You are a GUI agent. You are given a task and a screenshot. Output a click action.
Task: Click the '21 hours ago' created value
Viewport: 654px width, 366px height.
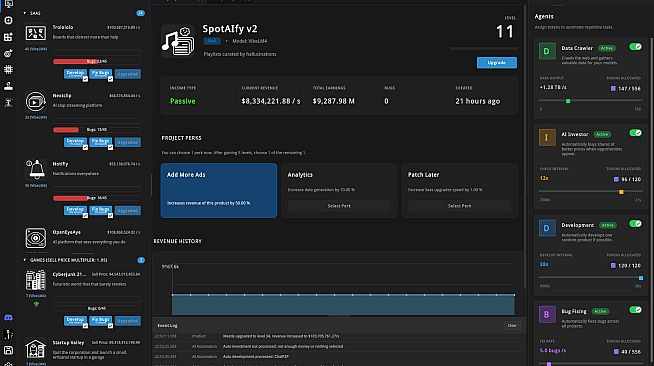point(478,101)
